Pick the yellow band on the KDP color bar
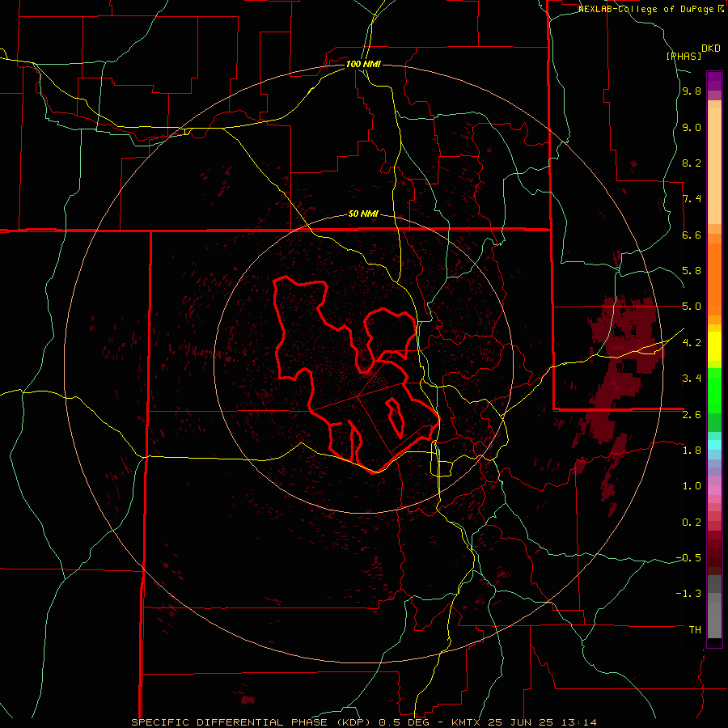Image resolution: width=728 pixels, height=728 pixels. [x=714, y=346]
